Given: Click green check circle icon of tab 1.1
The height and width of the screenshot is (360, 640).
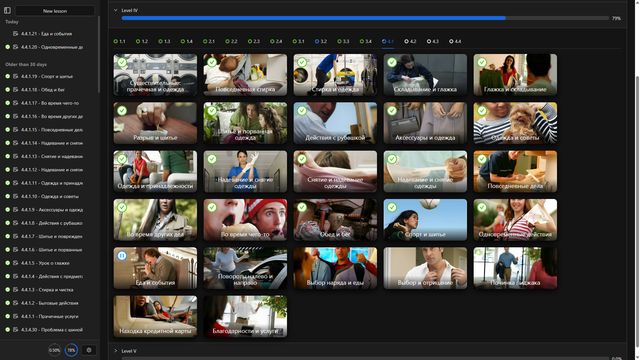Looking at the screenshot, I should (x=116, y=41).
